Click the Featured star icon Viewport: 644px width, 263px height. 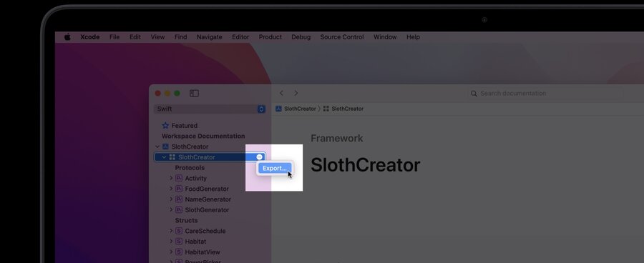165,126
